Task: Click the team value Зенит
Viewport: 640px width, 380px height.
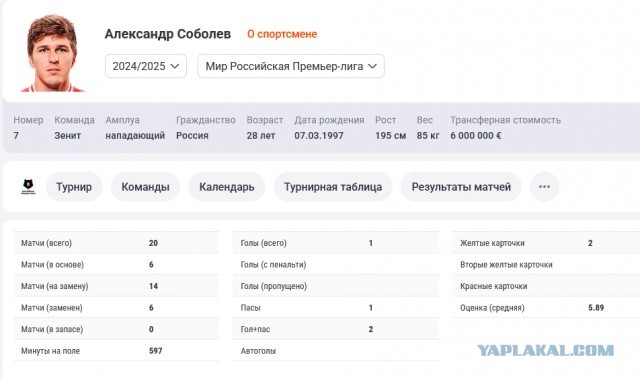Action: point(68,136)
